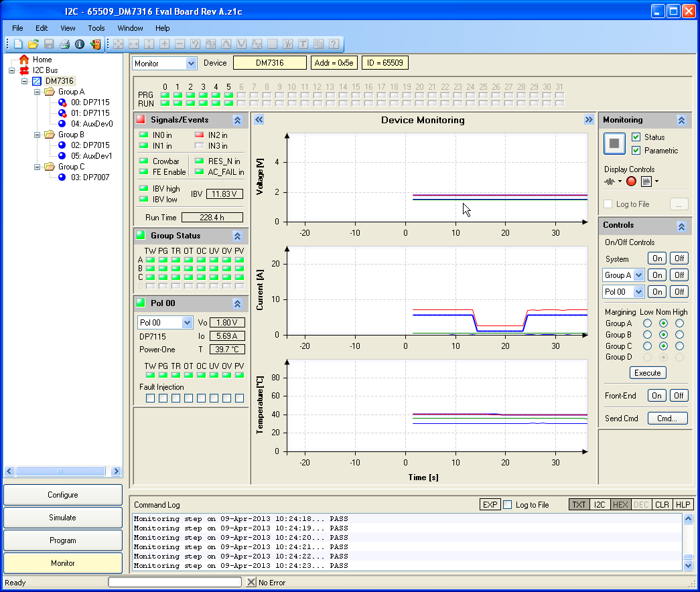Select Low margining for Group A

pos(647,323)
